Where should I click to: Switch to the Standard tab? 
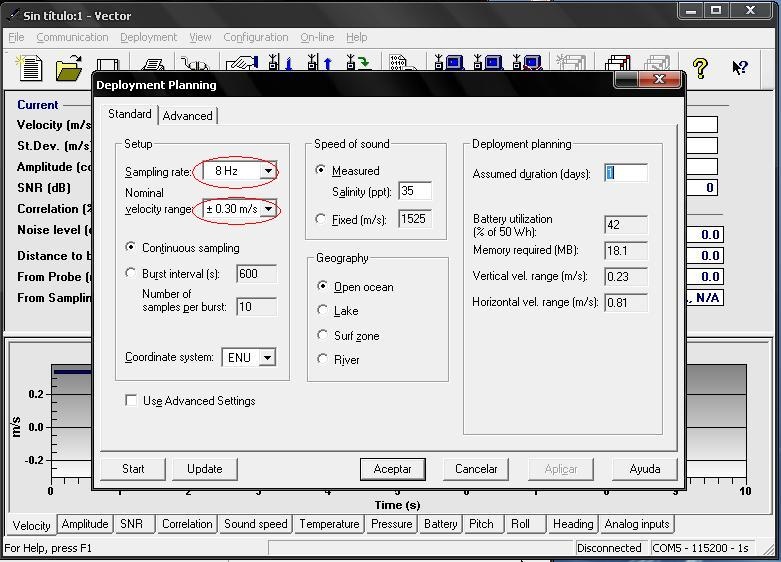130,114
